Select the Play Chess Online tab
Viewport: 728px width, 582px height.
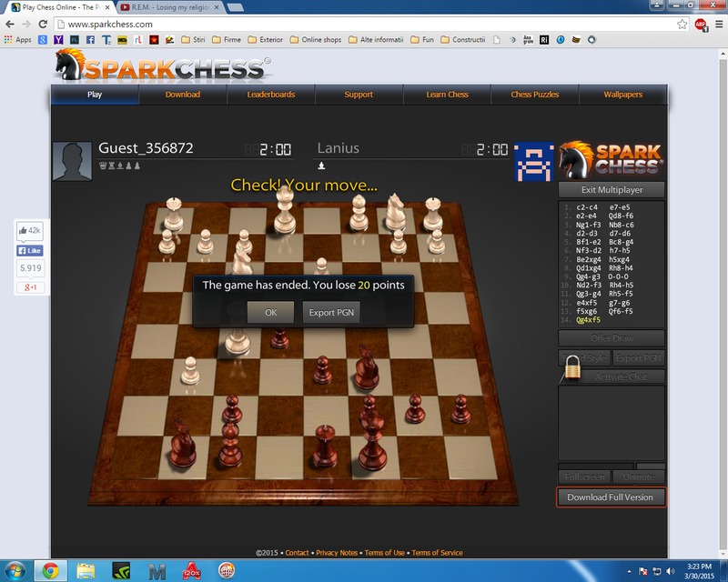point(60,7)
